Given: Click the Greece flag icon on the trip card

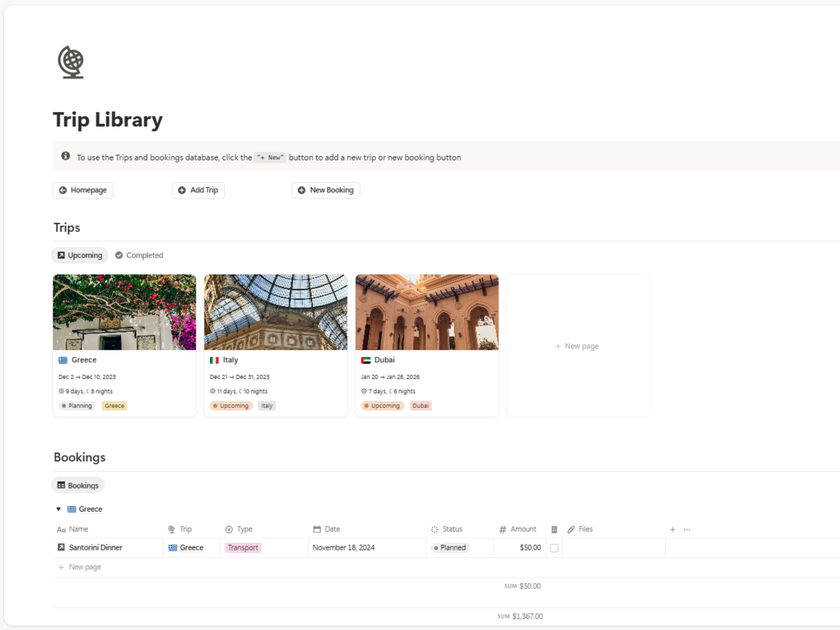Looking at the screenshot, I should (63, 360).
